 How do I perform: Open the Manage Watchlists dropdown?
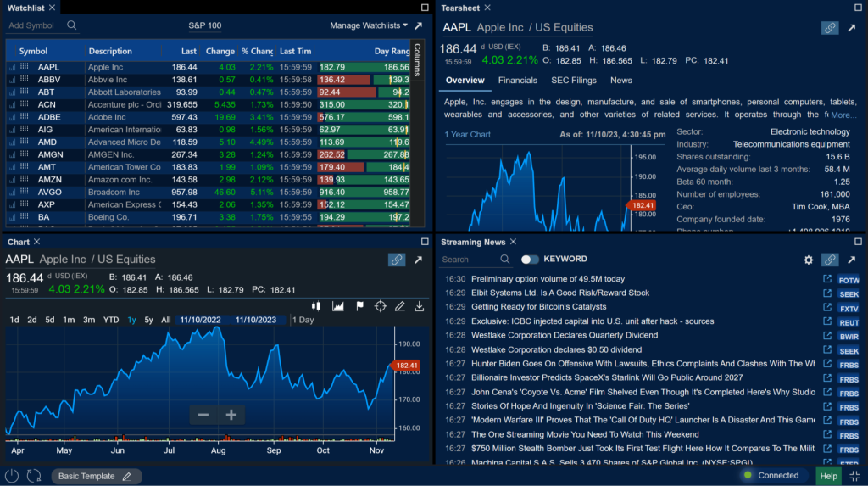(369, 25)
